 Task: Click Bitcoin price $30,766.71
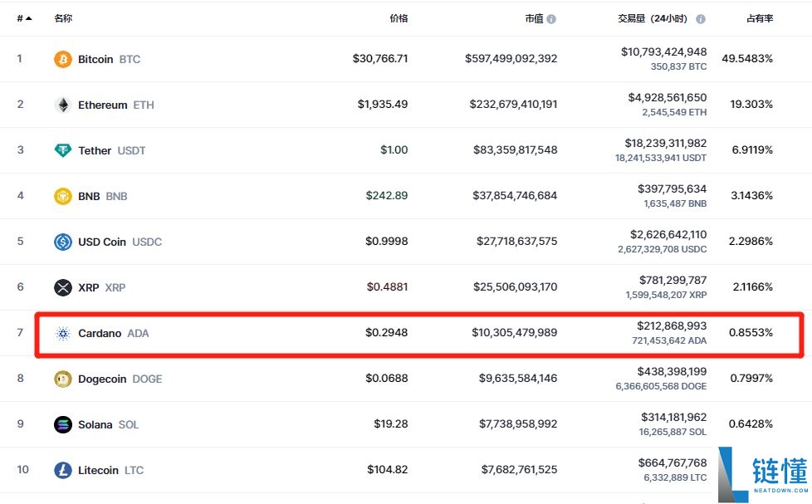pos(380,58)
